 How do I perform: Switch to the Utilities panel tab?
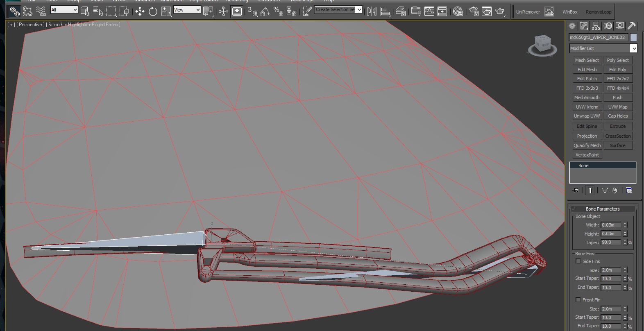[632, 26]
